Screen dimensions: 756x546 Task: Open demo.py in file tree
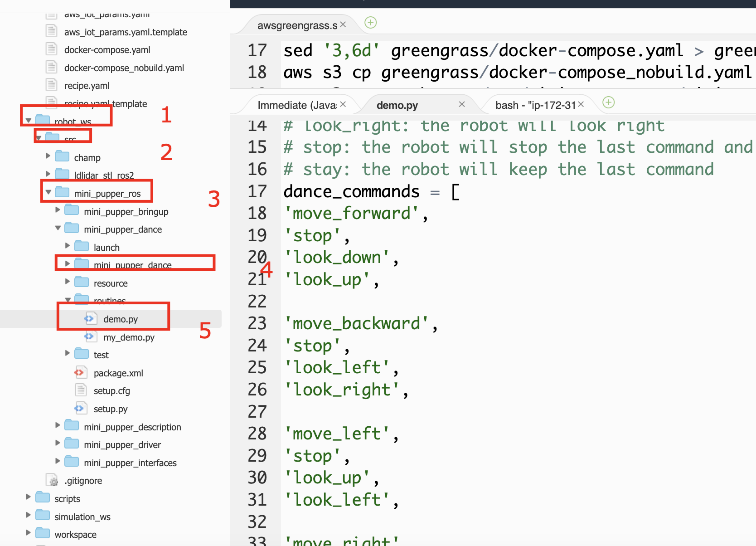click(x=120, y=319)
